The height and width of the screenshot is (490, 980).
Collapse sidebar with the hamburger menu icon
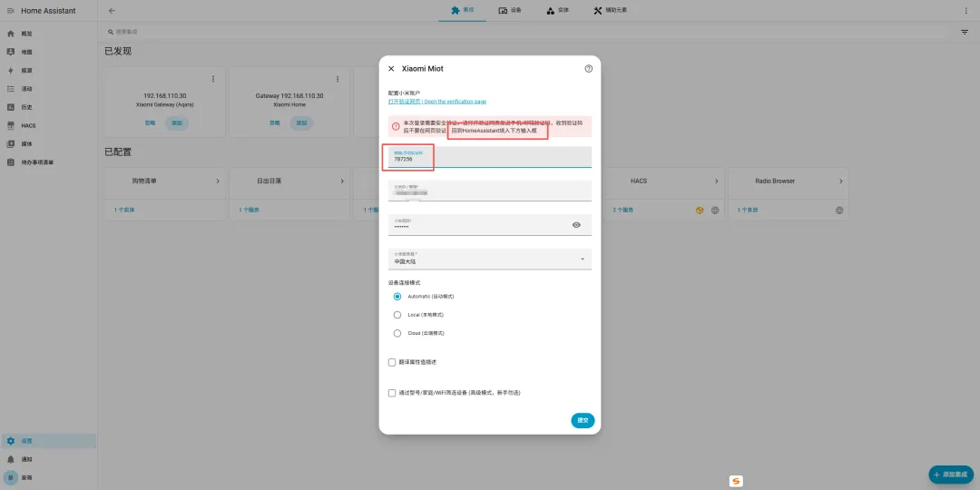(x=10, y=11)
